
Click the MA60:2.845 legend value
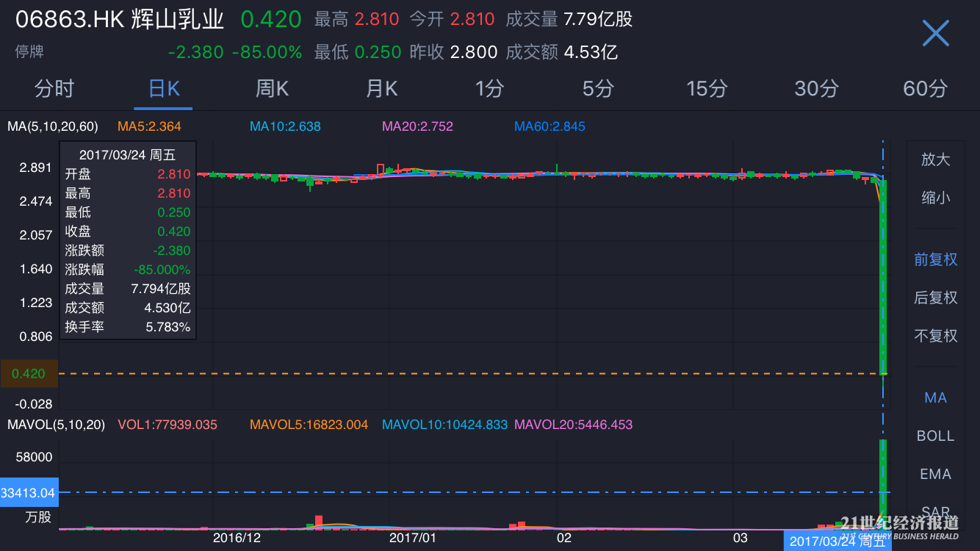(x=550, y=126)
